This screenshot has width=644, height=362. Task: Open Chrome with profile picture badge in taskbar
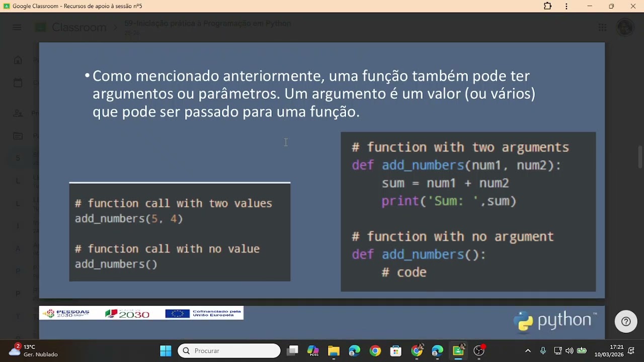(417, 350)
